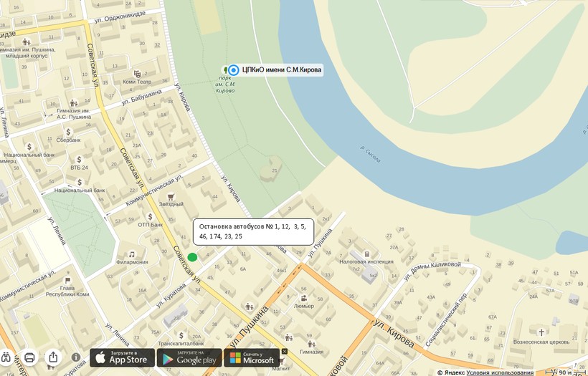This screenshot has width=588, height=376.
Task: Select the Вознесенская церковь church icon
Action: pyautogui.click(x=541, y=332)
